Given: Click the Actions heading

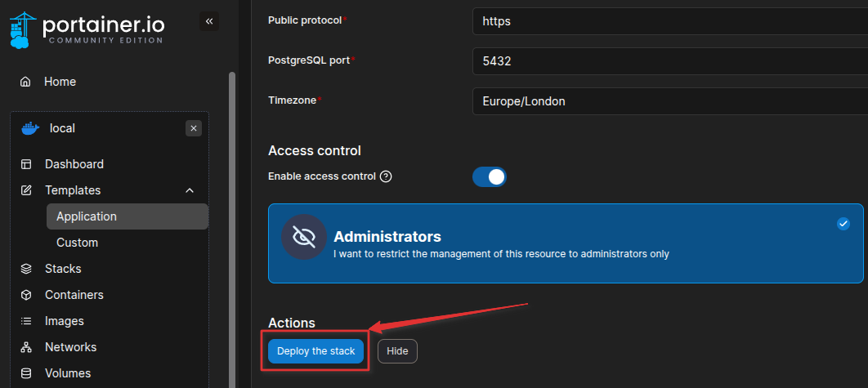Looking at the screenshot, I should (x=292, y=323).
